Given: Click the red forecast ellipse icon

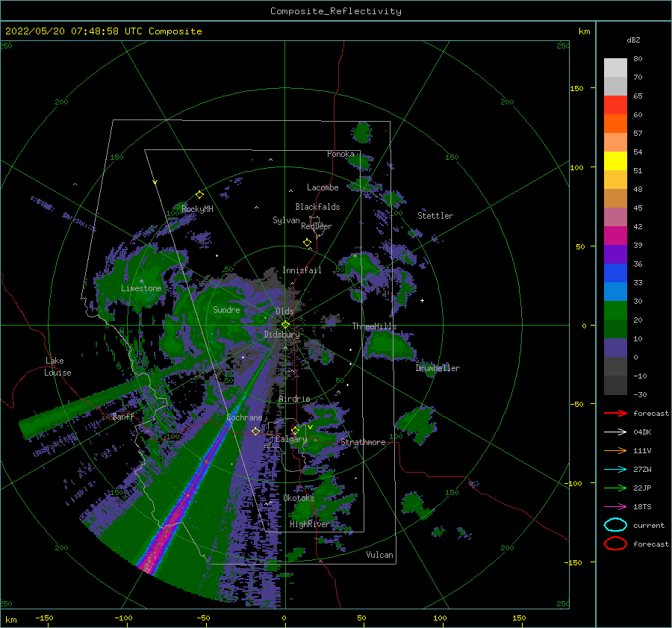Looking at the screenshot, I should point(615,544).
